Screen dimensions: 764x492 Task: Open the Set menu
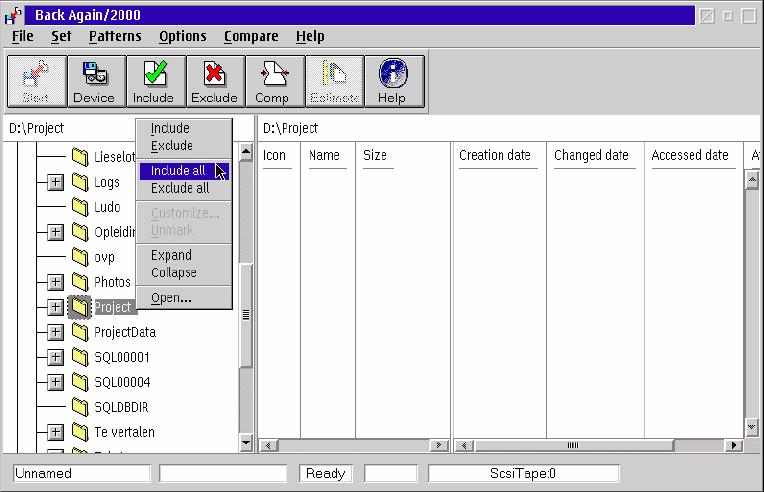tap(61, 36)
